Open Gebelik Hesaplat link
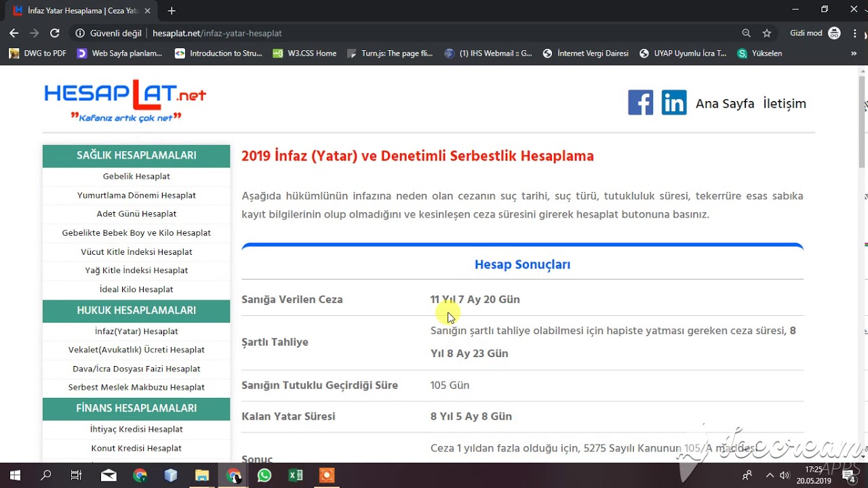This screenshot has height=488, width=868. point(136,176)
